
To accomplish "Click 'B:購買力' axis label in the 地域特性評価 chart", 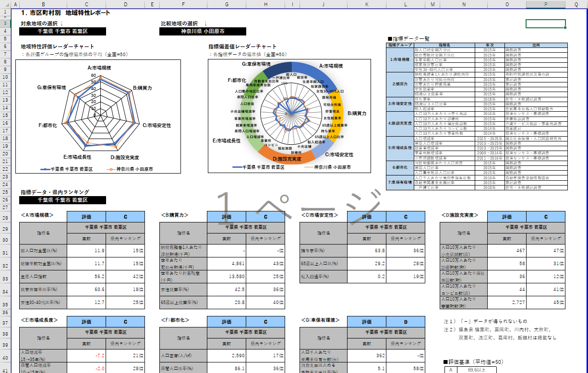I will click(143, 88).
